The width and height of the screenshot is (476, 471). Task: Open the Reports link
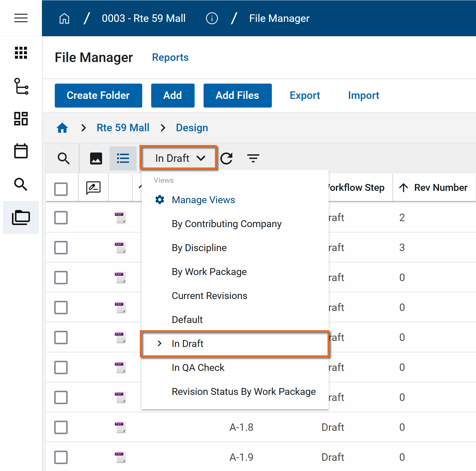point(170,57)
